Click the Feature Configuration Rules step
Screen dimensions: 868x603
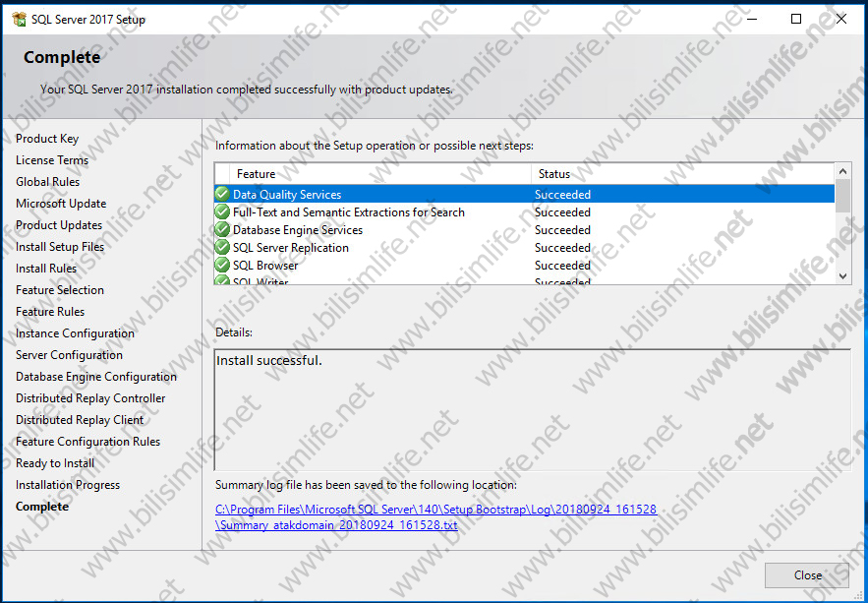88,441
